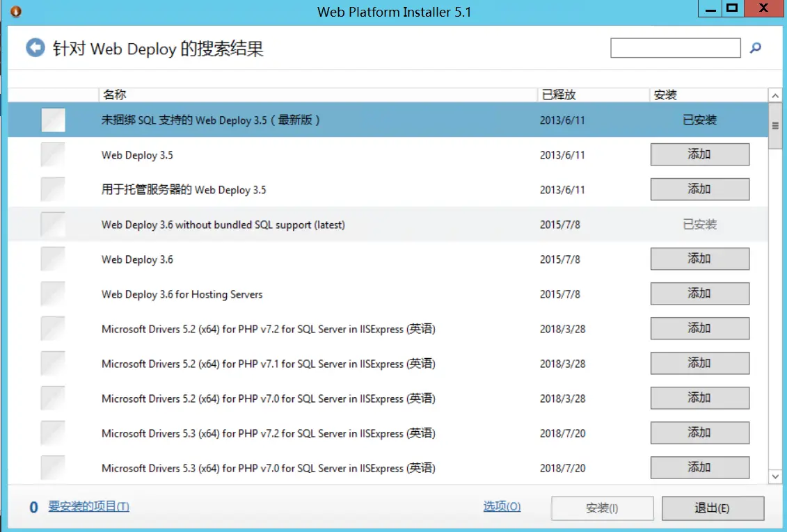Focus the search text box
Screen dimensions: 787x532
675,48
